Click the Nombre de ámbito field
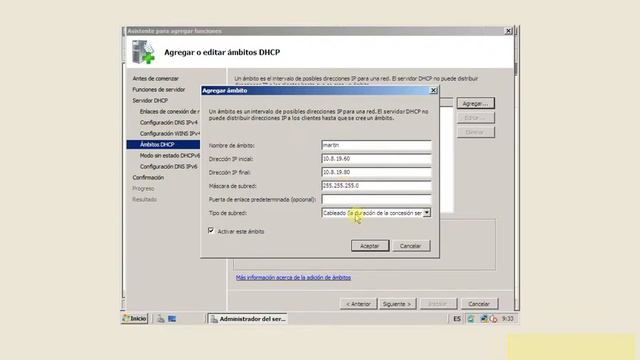This screenshot has width=640, height=360. click(376, 145)
